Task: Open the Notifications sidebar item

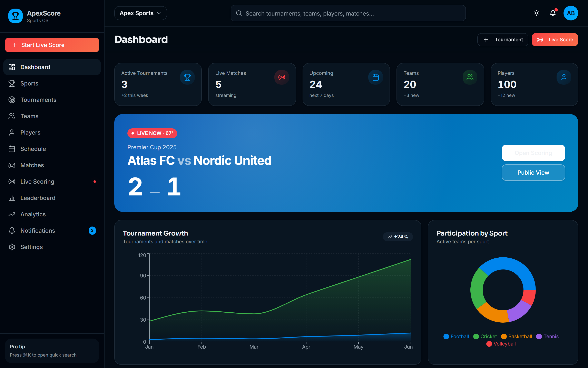Action: [52, 230]
